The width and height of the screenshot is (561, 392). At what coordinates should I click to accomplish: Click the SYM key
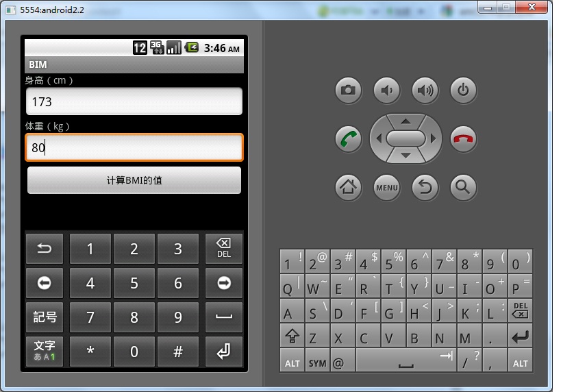pyautogui.click(x=317, y=360)
